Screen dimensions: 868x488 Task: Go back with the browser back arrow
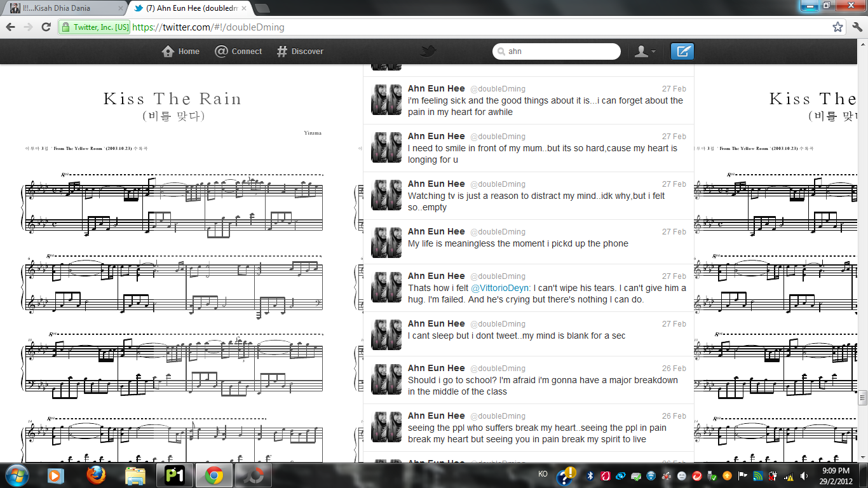[x=10, y=27]
